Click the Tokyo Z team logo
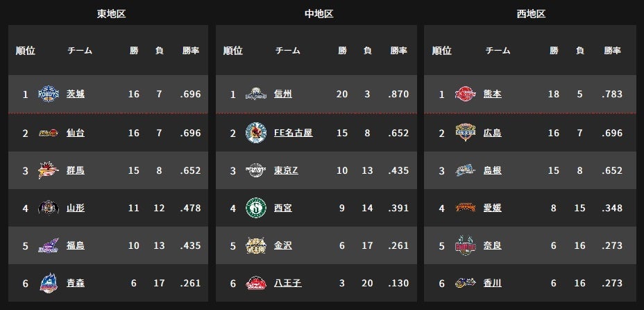Screen dimensions: 644x310 256,170
